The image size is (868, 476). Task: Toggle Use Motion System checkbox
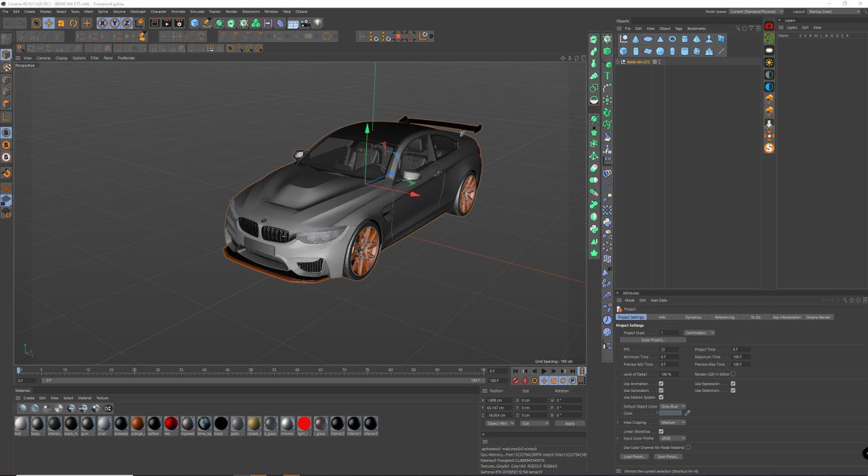(x=661, y=397)
